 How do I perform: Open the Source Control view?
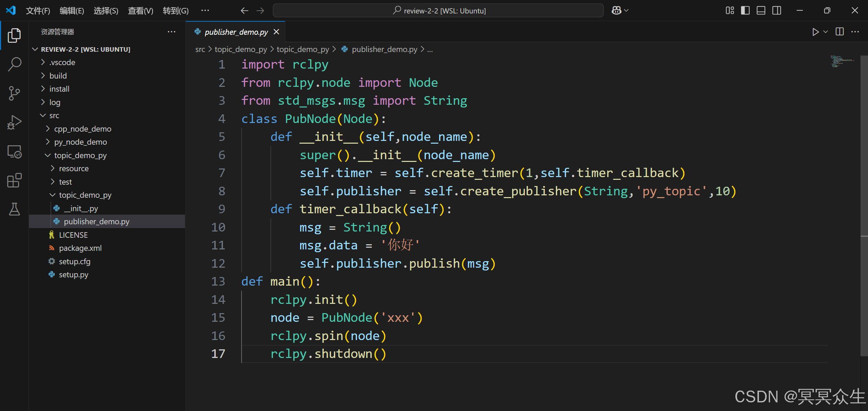pyautogui.click(x=14, y=93)
